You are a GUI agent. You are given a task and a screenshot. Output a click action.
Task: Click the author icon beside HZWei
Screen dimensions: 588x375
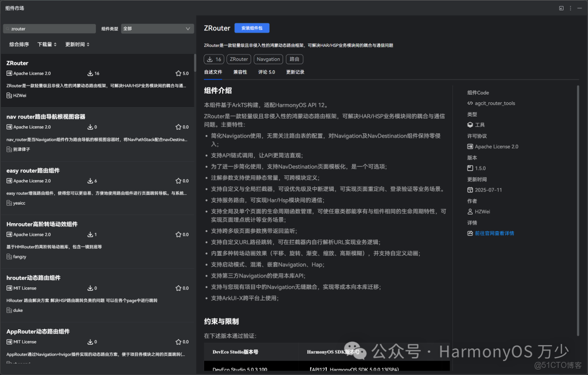click(x=470, y=211)
